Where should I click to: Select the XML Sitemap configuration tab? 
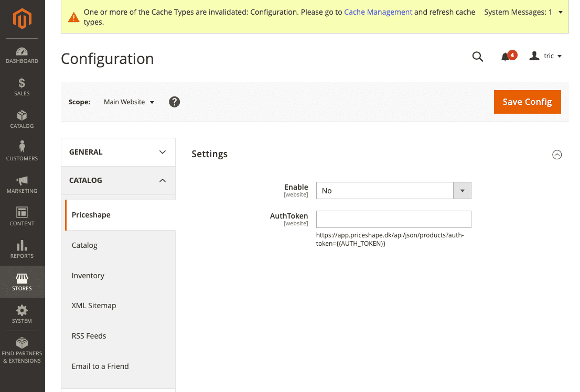coord(120,306)
